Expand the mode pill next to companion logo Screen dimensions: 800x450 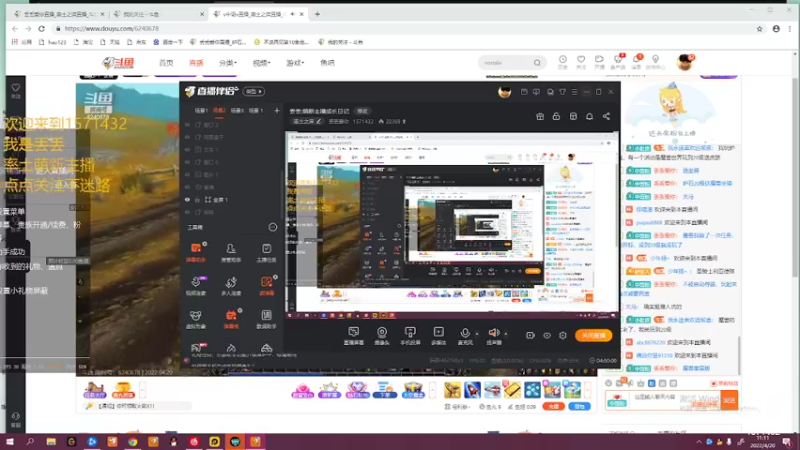tap(254, 91)
